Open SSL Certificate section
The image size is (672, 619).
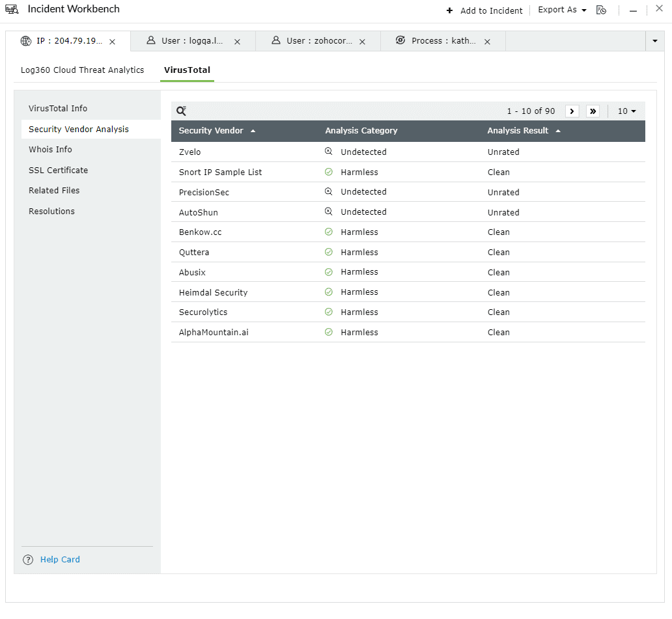(59, 170)
